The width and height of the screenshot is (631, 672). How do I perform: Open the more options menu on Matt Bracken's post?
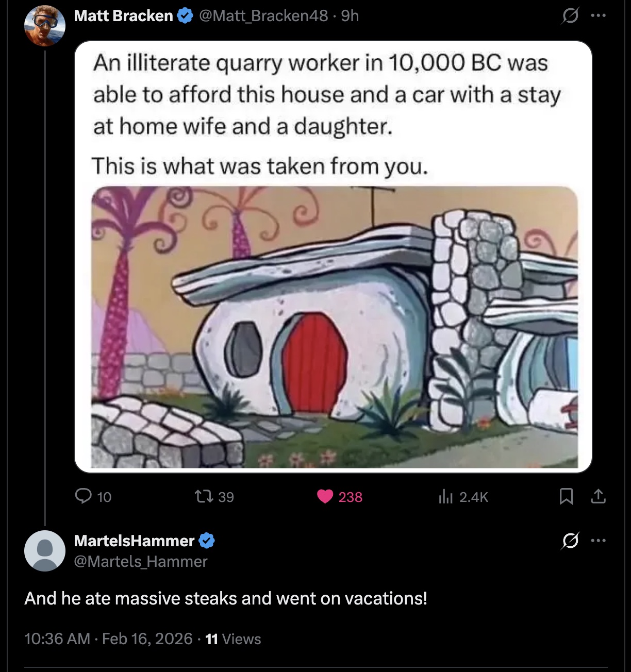(598, 15)
